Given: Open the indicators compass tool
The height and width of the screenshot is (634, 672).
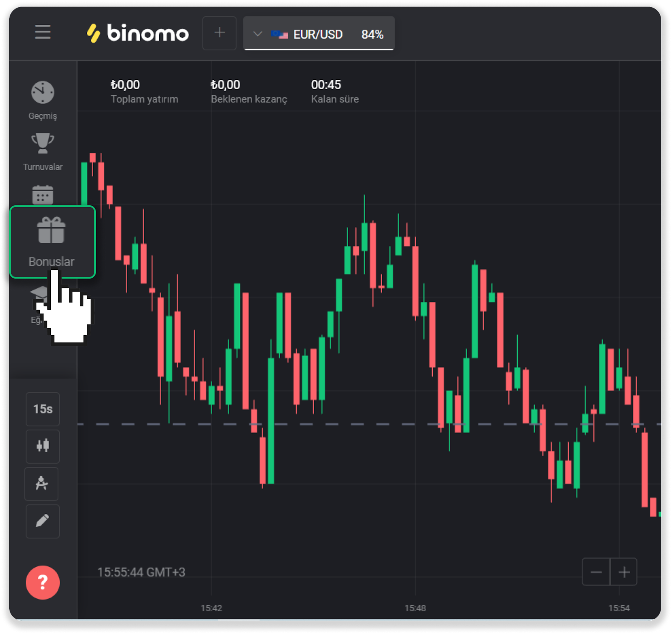Looking at the screenshot, I should pyautogui.click(x=42, y=484).
